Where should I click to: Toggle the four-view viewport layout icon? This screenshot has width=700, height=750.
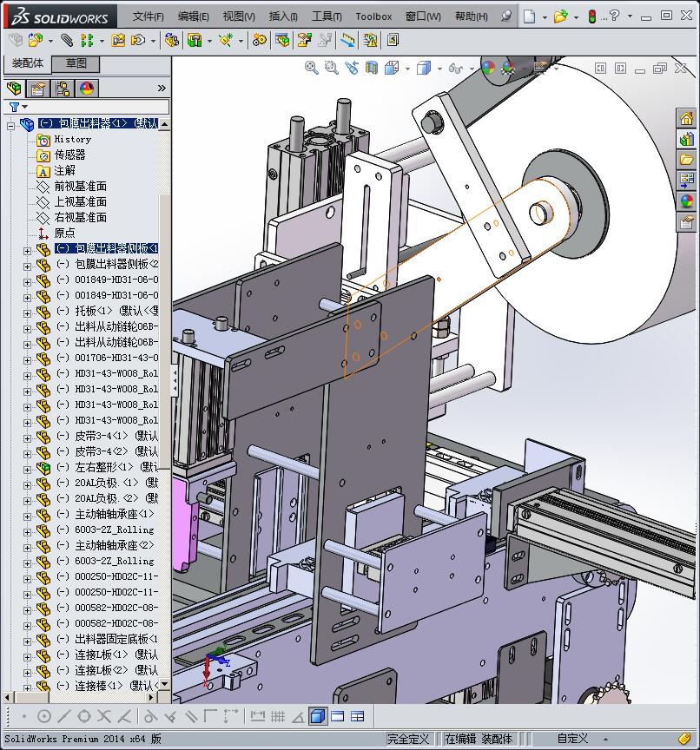coord(358,716)
